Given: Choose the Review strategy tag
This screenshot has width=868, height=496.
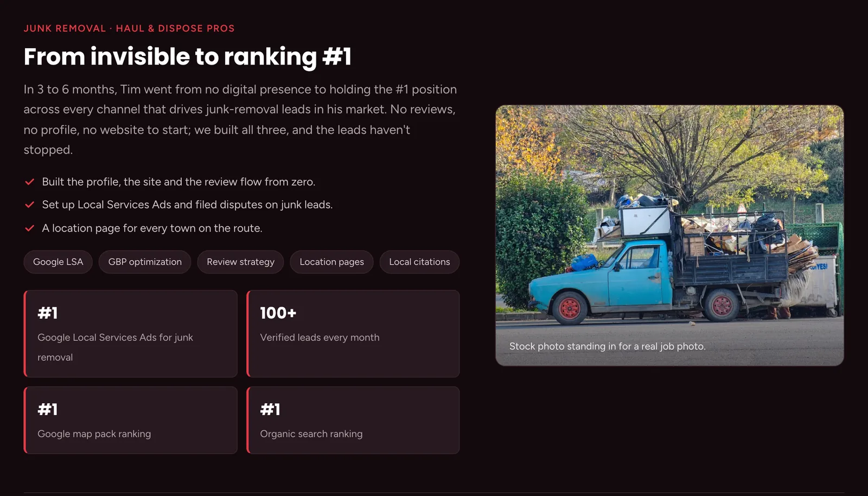Looking at the screenshot, I should (240, 262).
